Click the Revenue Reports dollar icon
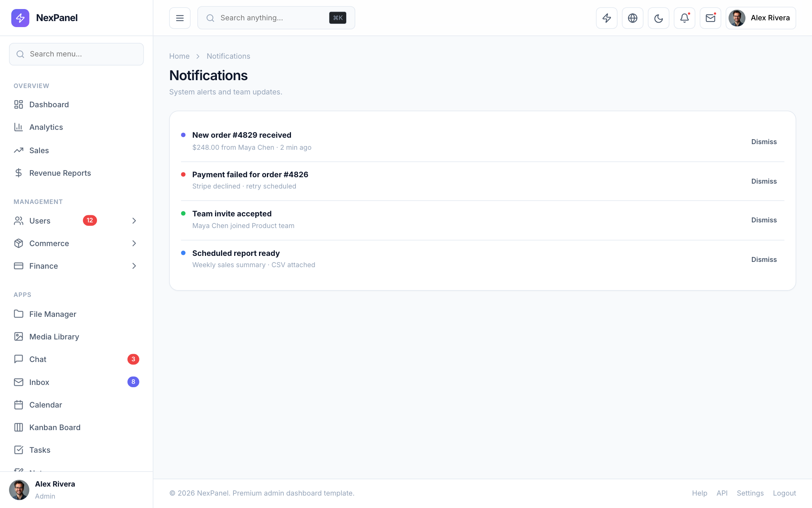 [x=18, y=173]
